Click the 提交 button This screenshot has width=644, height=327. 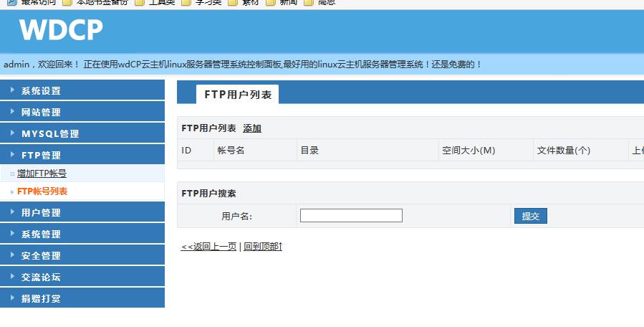coord(531,216)
